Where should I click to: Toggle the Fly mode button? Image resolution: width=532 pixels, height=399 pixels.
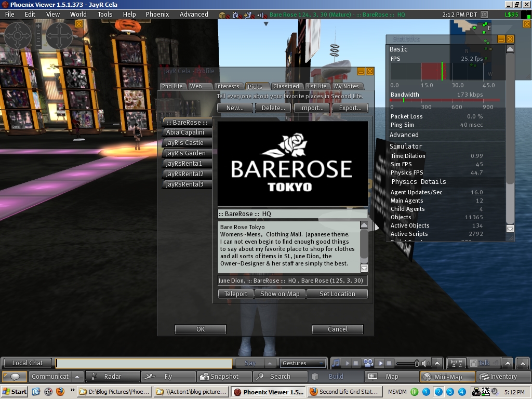(x=168, y=377)
